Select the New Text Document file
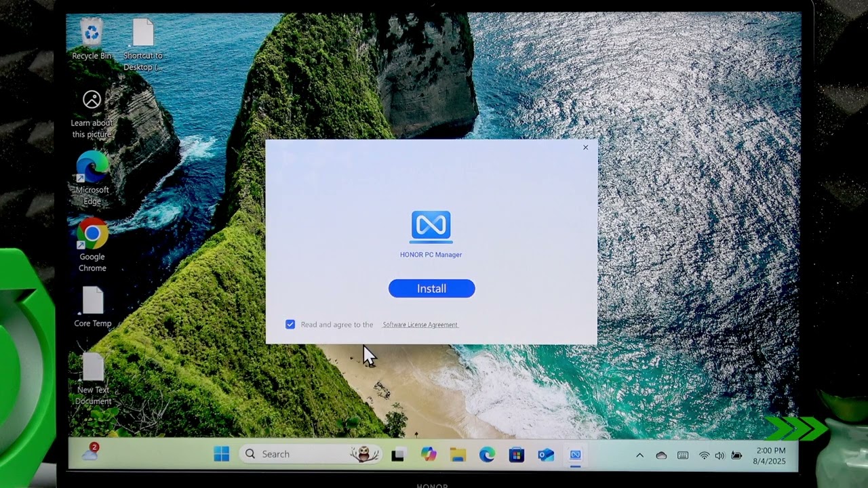 93,379
